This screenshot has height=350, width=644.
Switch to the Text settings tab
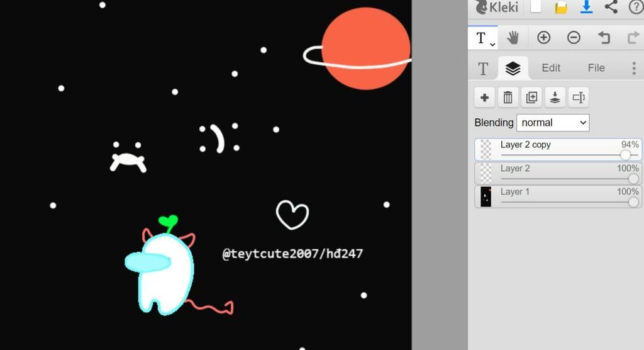[483, 68]
